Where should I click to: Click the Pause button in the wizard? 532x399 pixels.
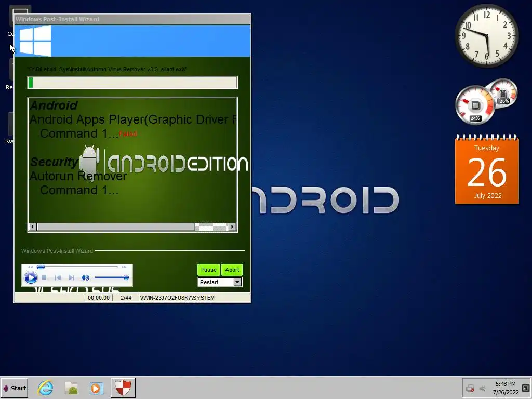[x=209, y=270]
